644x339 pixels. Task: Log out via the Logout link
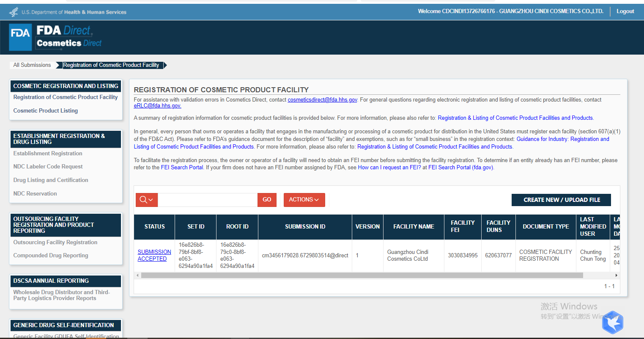[x=625, y=11]
